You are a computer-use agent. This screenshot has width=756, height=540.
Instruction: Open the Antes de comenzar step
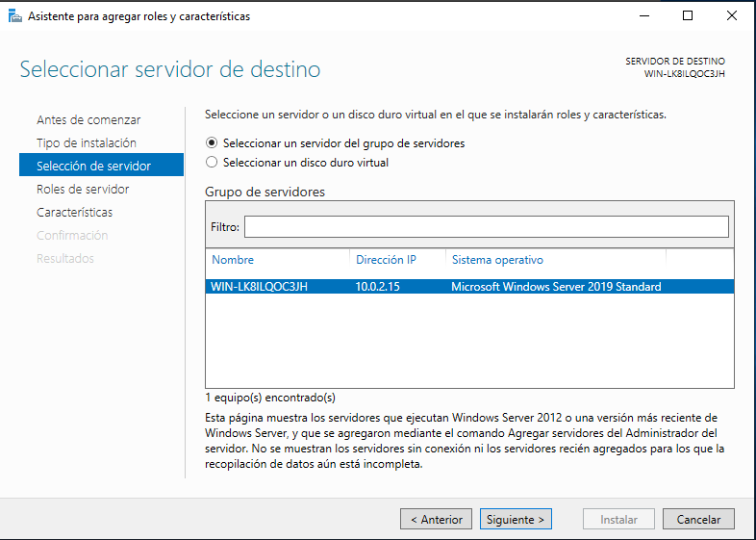tap(88, 119)
